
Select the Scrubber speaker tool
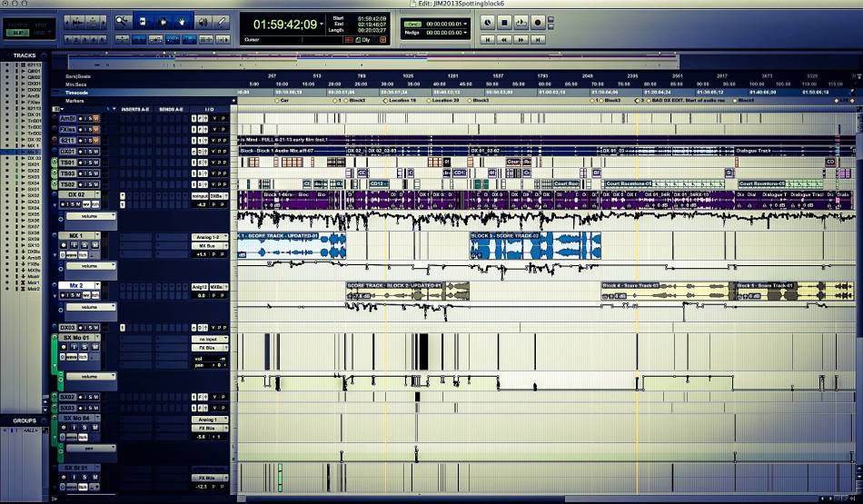204,20
